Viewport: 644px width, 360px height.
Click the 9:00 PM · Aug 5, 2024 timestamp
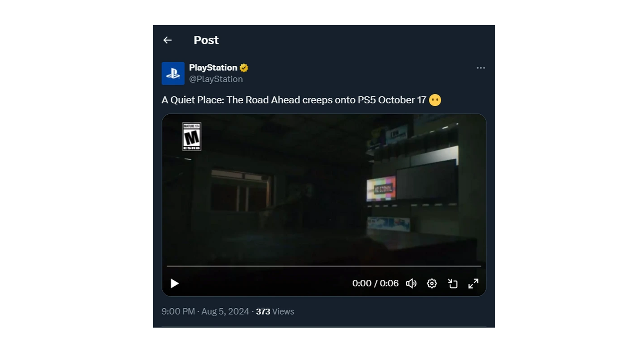[x=205, y=311]
